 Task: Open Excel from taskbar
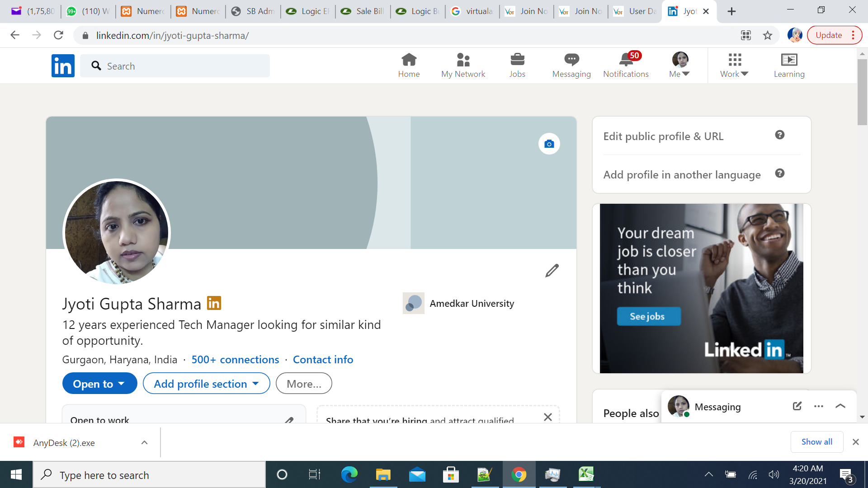[586, 474]
